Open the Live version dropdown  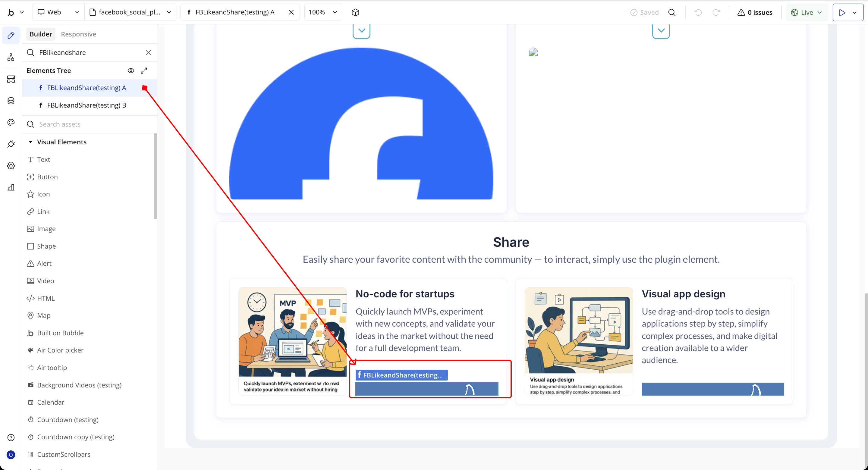(x=806, y=12)
